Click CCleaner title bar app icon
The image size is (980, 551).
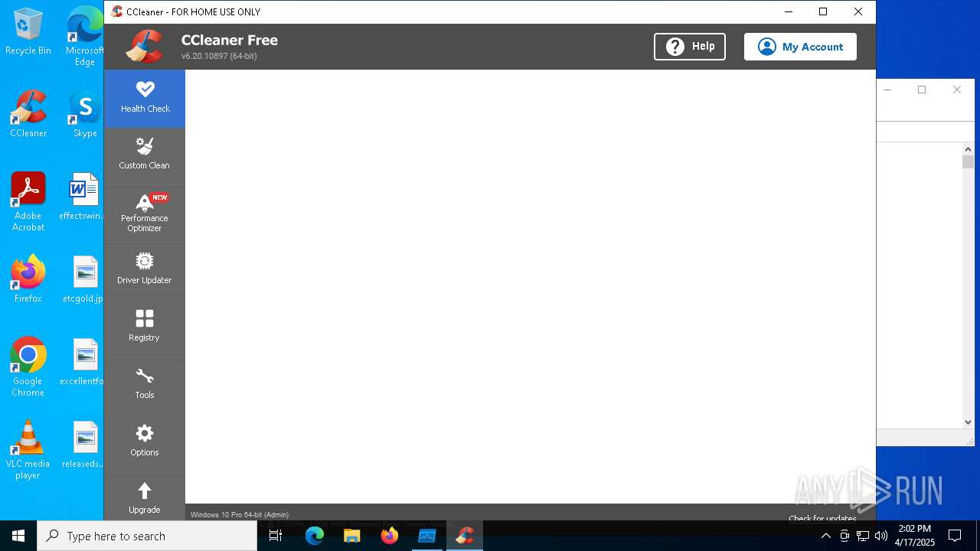(x=116, y=11)
